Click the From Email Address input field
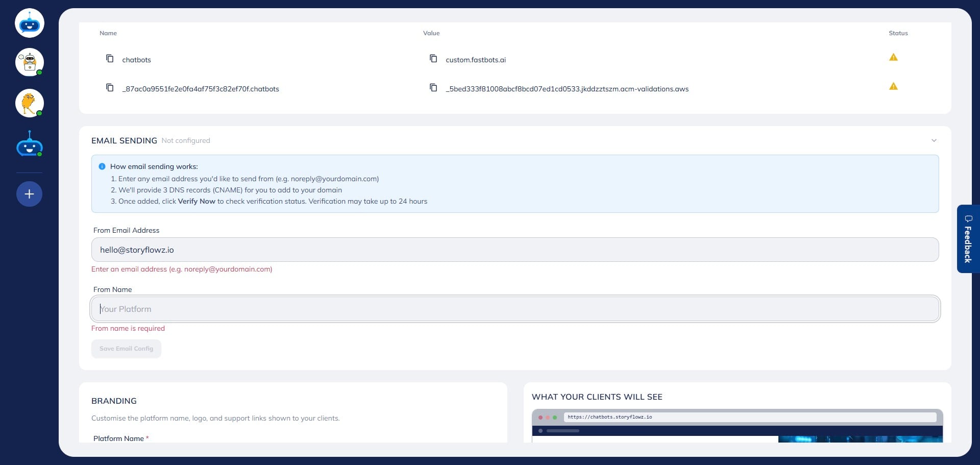 click(515, 250)
